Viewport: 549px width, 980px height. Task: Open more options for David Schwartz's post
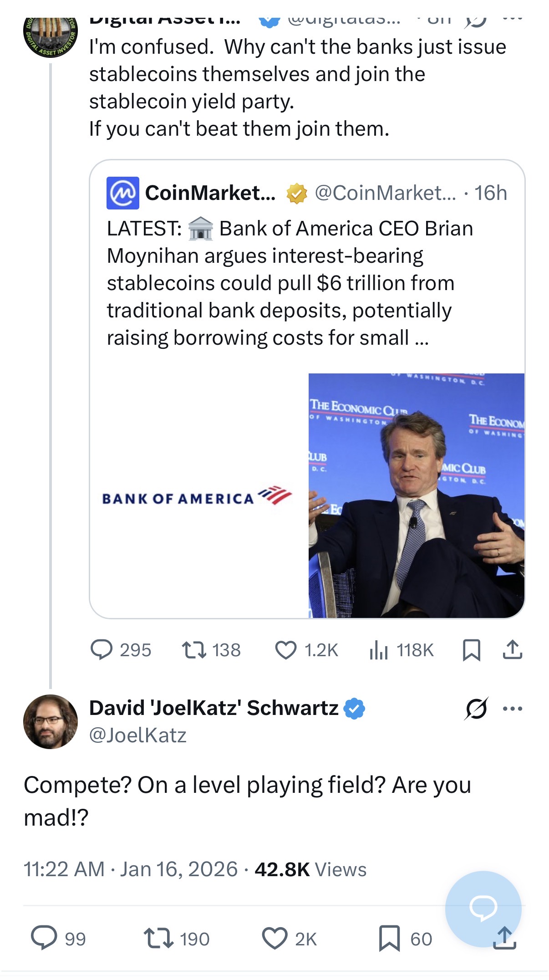point(513,709)
